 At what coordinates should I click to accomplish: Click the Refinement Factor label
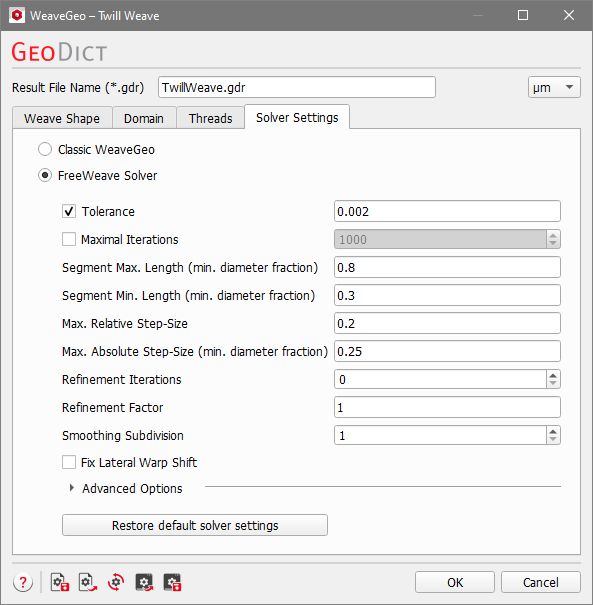tap(113, 407)
